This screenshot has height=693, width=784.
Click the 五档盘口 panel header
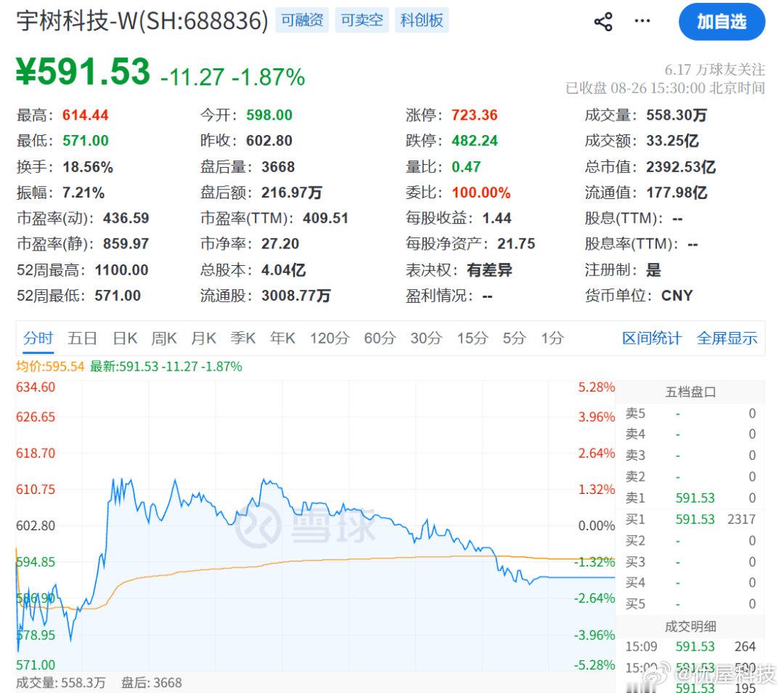coord(690,392)
